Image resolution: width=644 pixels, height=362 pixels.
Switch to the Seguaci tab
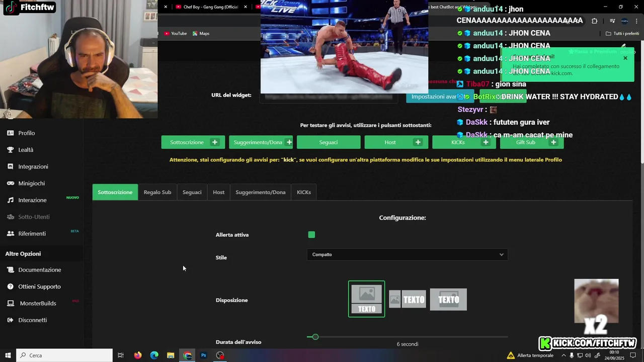pyautogui.click(x=192, y=192)
